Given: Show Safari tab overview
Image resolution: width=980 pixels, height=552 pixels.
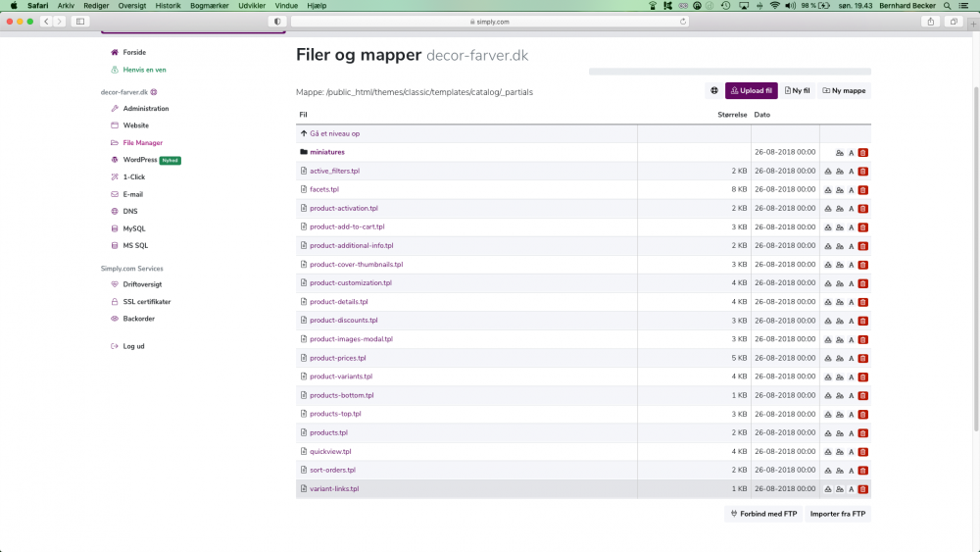Looking at the screenshot, I should [954, 22].
